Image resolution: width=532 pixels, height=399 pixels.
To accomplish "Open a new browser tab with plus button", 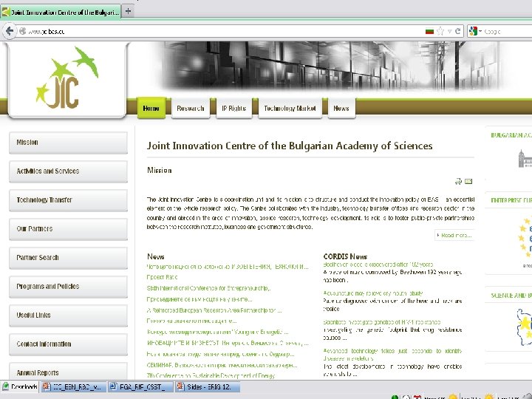I will point(128,11).
